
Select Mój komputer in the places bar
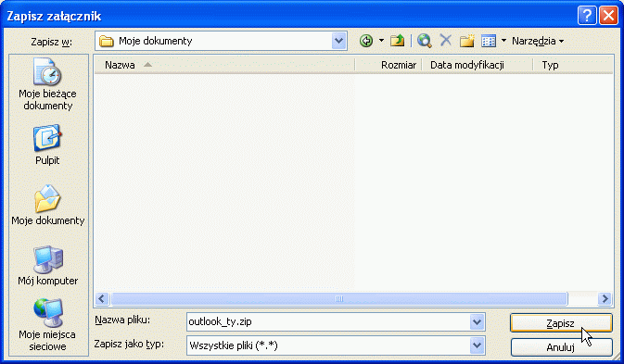click(48, 266)
